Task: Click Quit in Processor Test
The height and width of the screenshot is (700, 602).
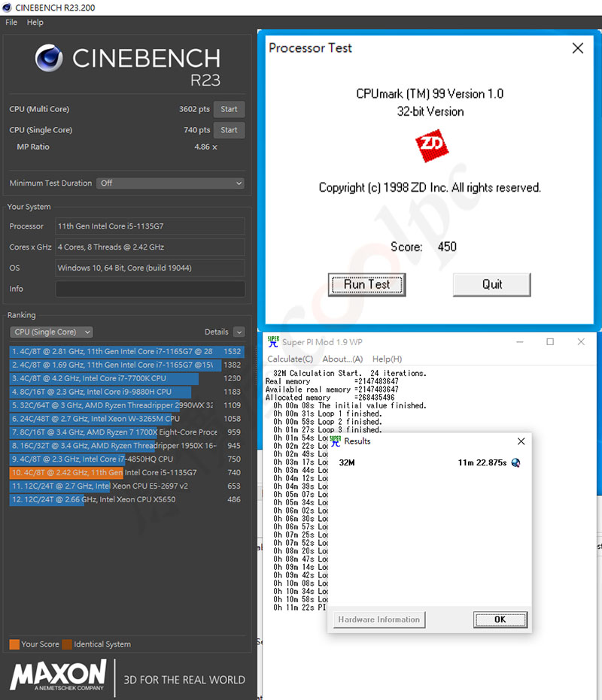Action: [491, 285]
